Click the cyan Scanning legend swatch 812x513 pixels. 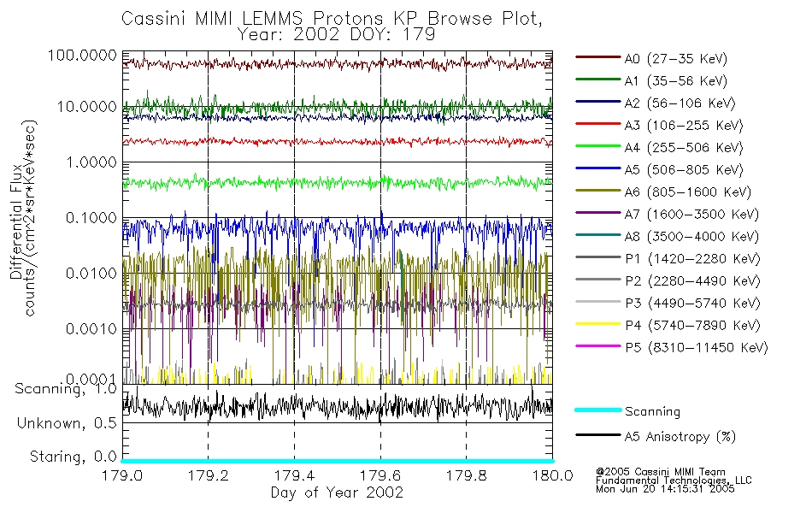point(598,410)
